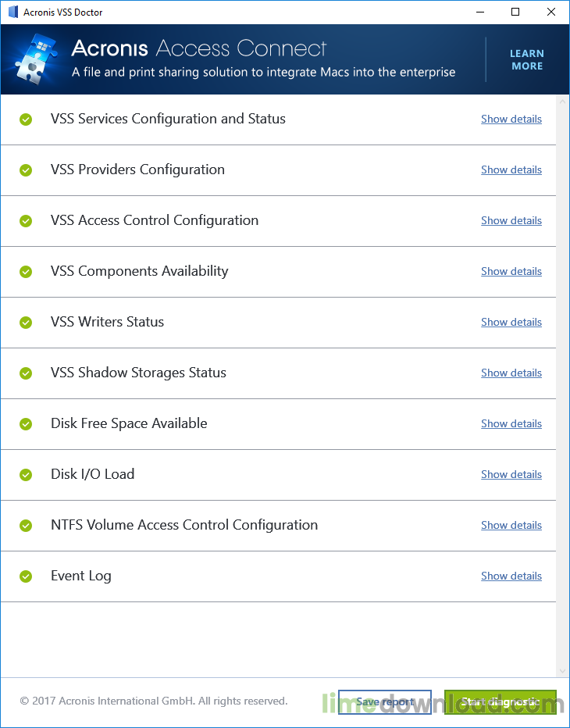Click the Disk I/O Load status icon
570x728 pixels.
pyautogui.click(x=26, y=475)
